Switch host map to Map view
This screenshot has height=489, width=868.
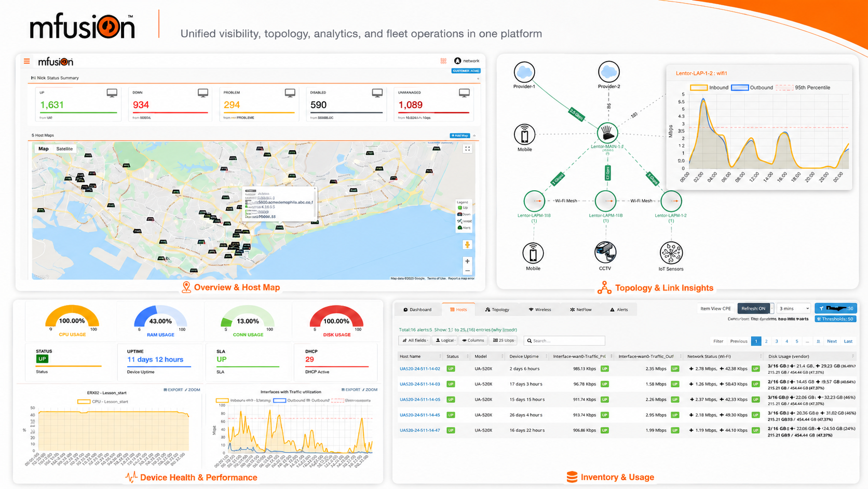coord(44,149)
